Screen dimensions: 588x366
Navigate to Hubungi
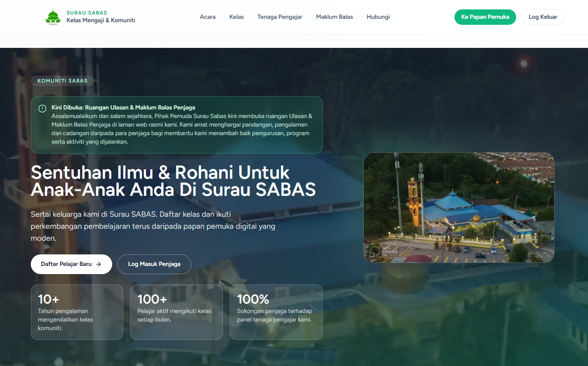pyautogui.click(x=378, y=17)
